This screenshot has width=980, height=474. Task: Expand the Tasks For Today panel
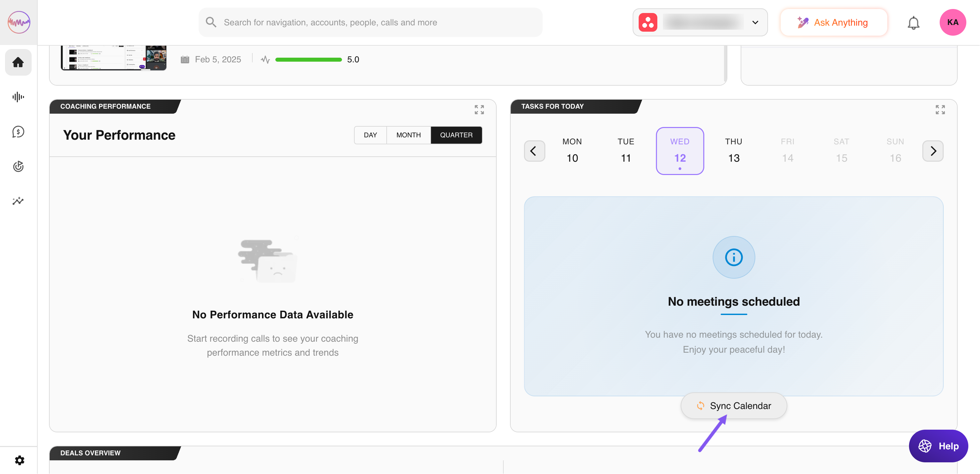pyautogui.click(x=940, y=110)
